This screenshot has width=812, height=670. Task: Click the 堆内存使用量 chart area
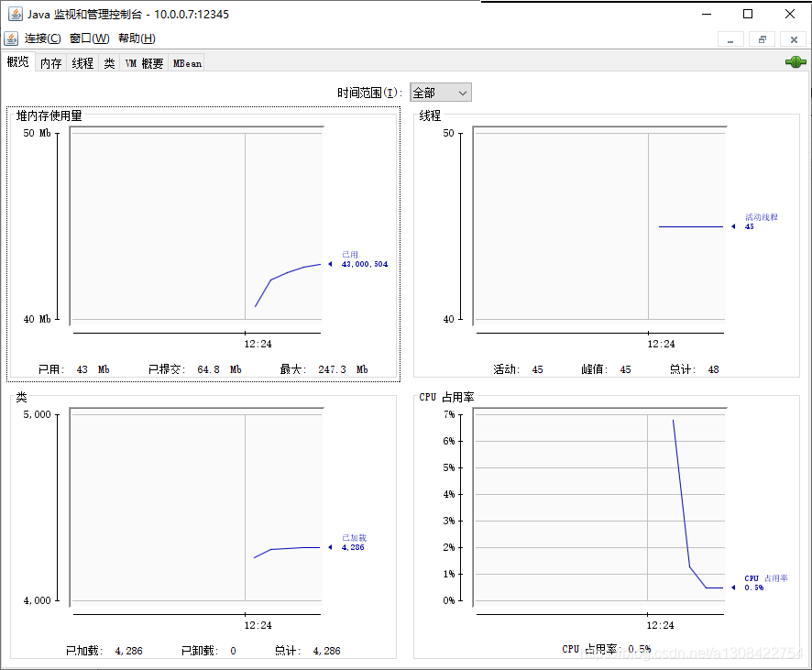click(x=197, y=226)
